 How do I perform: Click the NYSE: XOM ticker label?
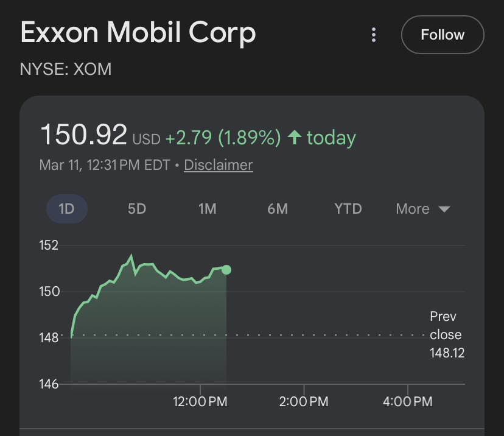click(x=66, y=69)
